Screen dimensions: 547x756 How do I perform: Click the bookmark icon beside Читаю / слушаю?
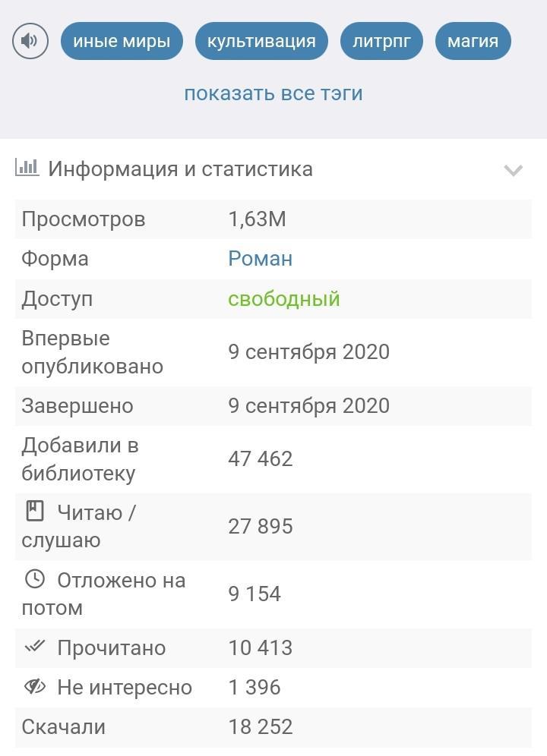tap(35, 511)
